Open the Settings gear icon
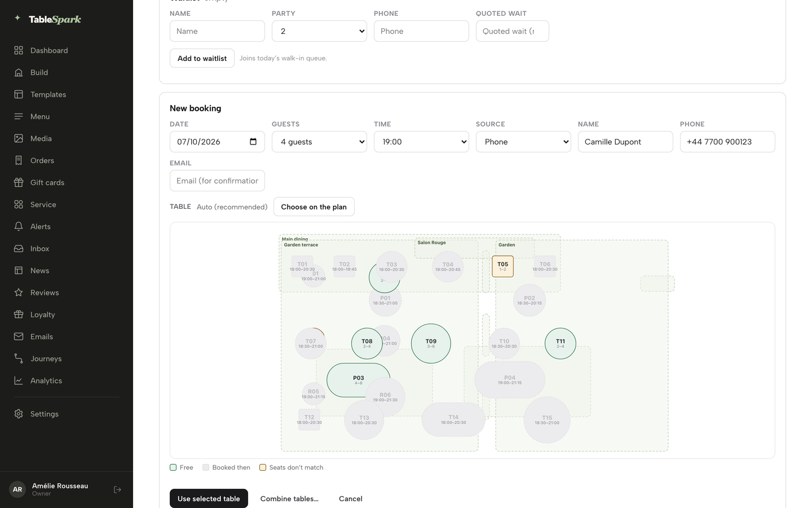The image size is (812, 508). tap(19, 414)
